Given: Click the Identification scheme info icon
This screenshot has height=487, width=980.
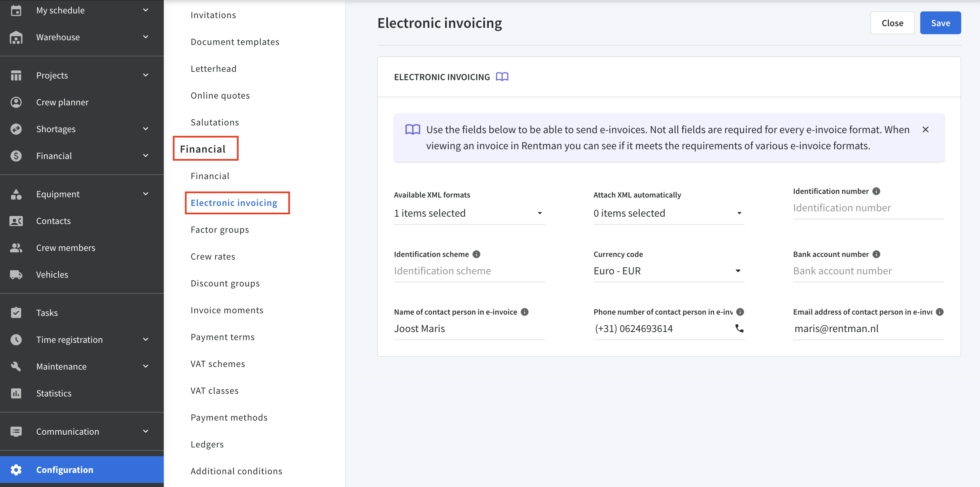Looking at the screenshot, I should [x=476, y=254].
